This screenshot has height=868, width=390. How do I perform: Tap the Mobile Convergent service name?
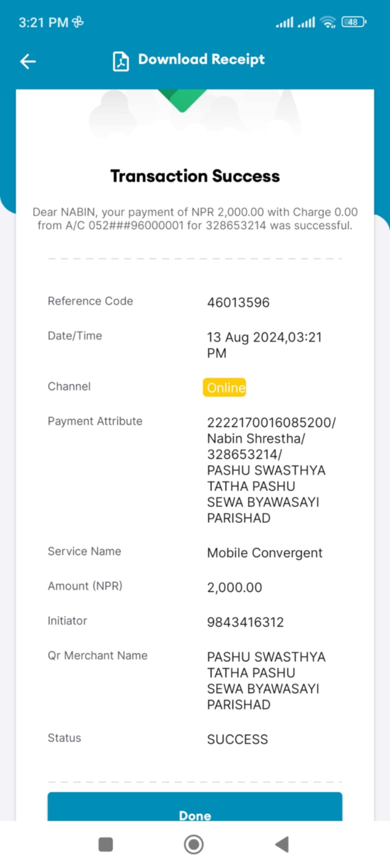coord(265,553)
